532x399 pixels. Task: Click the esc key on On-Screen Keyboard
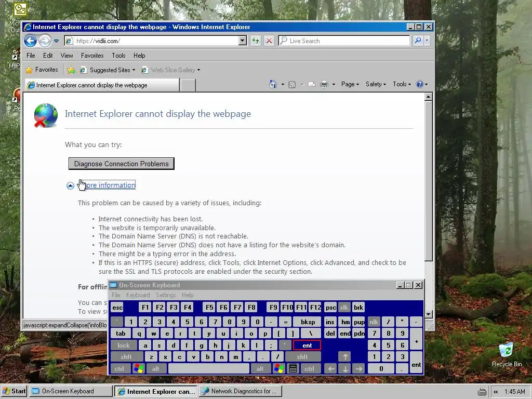coord(117,308)
